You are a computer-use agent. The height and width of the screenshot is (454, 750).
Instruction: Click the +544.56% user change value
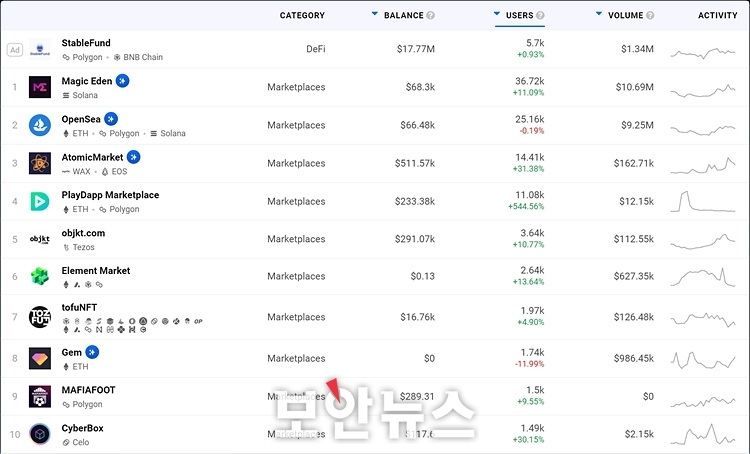526,207
